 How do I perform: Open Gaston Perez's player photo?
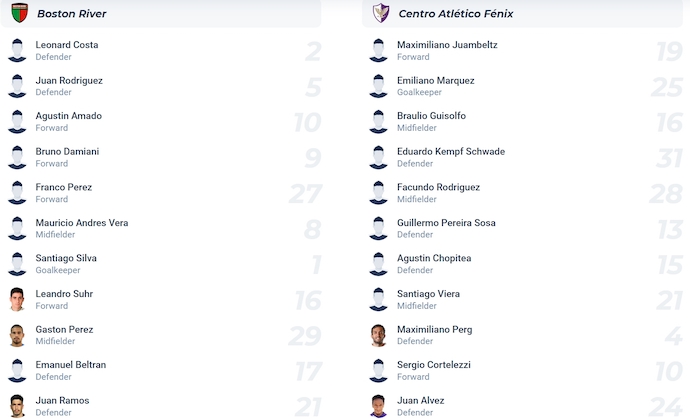[x=17, y=335]
